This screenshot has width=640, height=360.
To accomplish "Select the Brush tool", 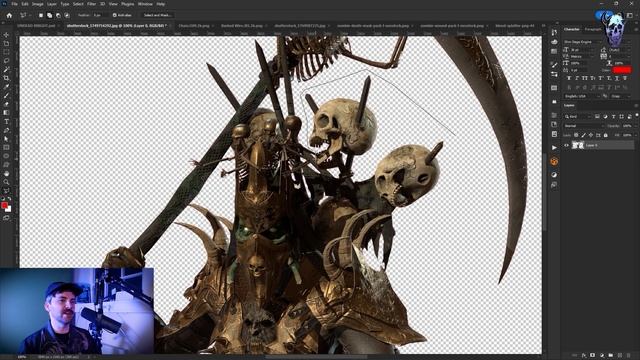I will (x=6, y=95).
